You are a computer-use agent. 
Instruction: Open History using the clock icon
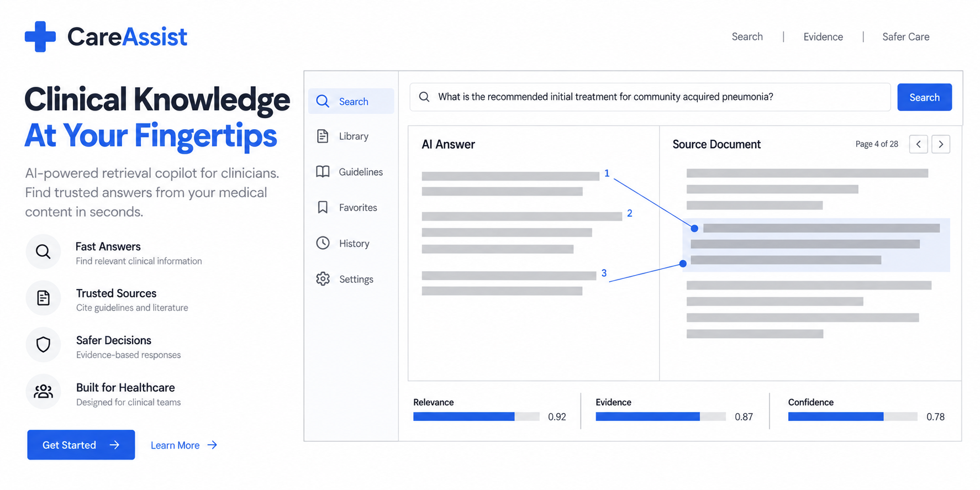(323, 243)
